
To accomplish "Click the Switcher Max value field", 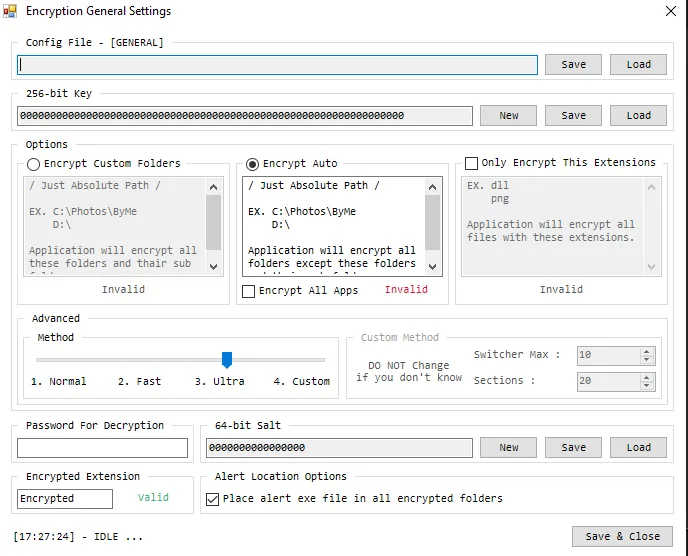I will tap(609, 355).
